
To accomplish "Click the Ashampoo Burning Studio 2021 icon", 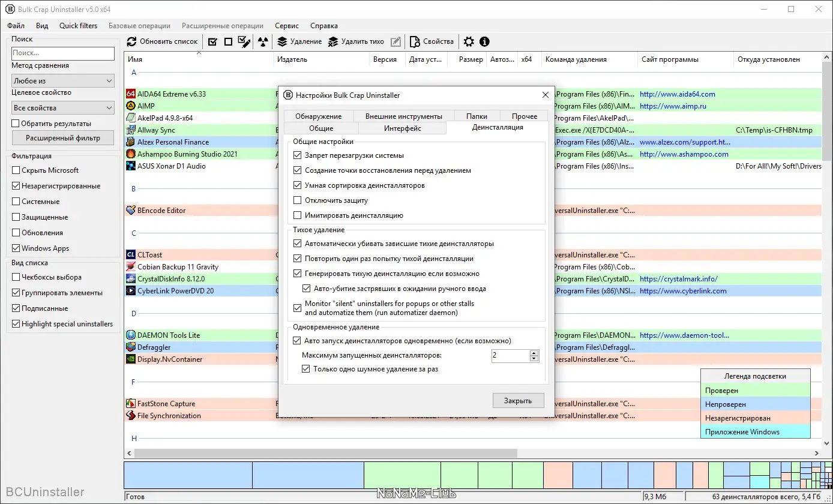I will [x=131, y=154].
